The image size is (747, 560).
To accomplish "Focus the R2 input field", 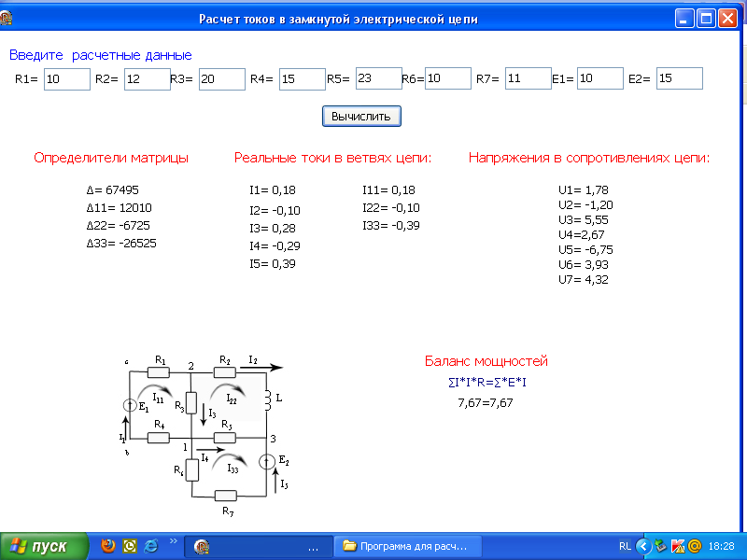I will pyautogui.click(x=148, y=79).
